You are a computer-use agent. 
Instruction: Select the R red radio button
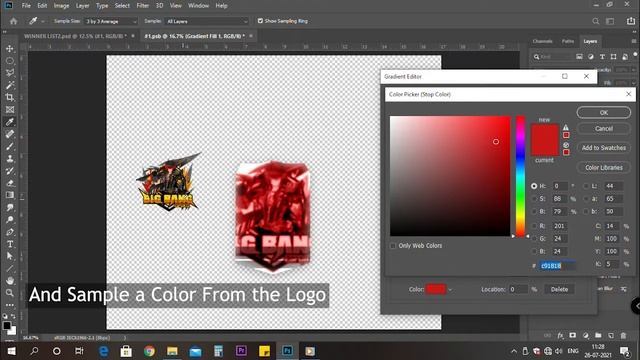[x=534, y=226]
